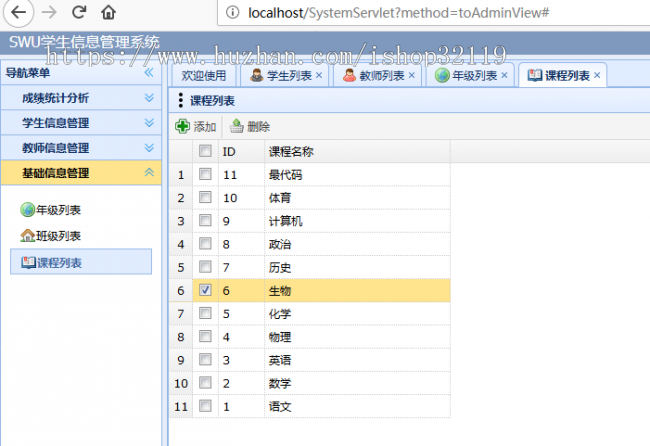Expand the 教师信息管理 accordion section

pos(81,148)
